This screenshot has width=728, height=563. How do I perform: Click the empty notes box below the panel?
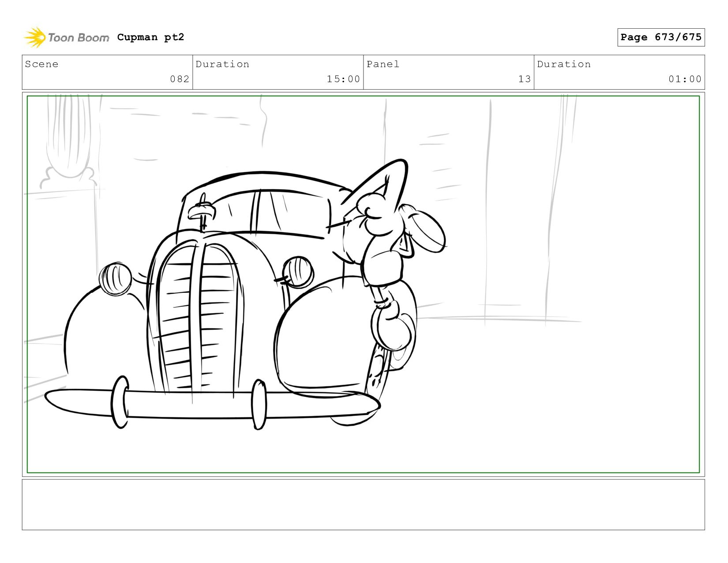363,504
